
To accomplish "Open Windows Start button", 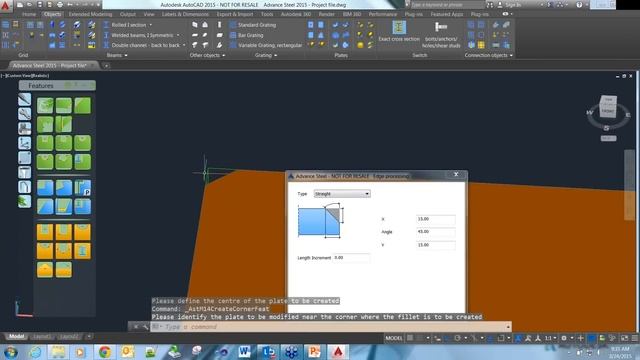I will pos(11,352).
